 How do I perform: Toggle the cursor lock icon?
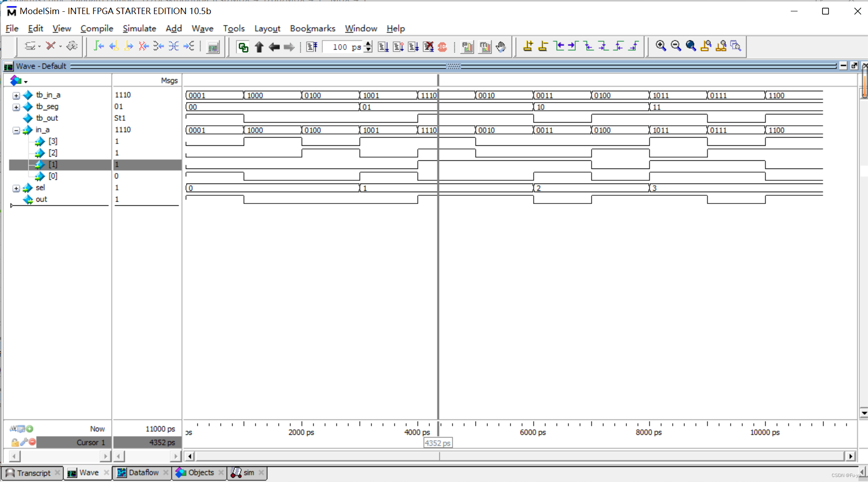click(x=15, y=442)
